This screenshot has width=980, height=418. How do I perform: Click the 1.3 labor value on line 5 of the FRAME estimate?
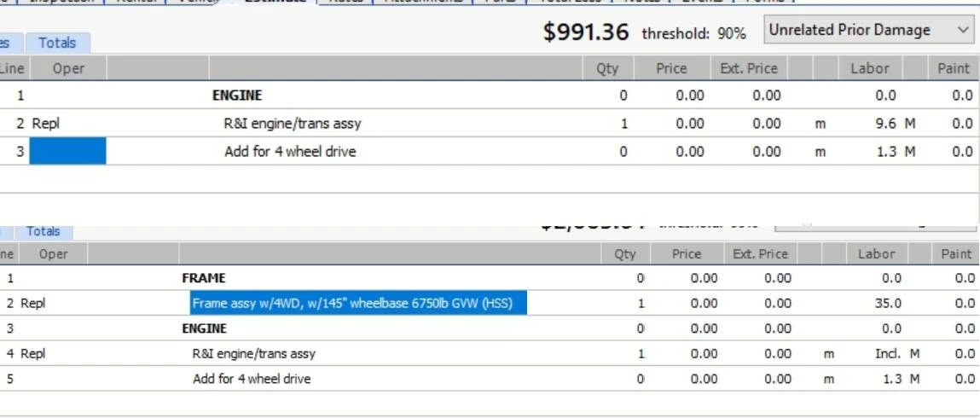tap(890, 379)
